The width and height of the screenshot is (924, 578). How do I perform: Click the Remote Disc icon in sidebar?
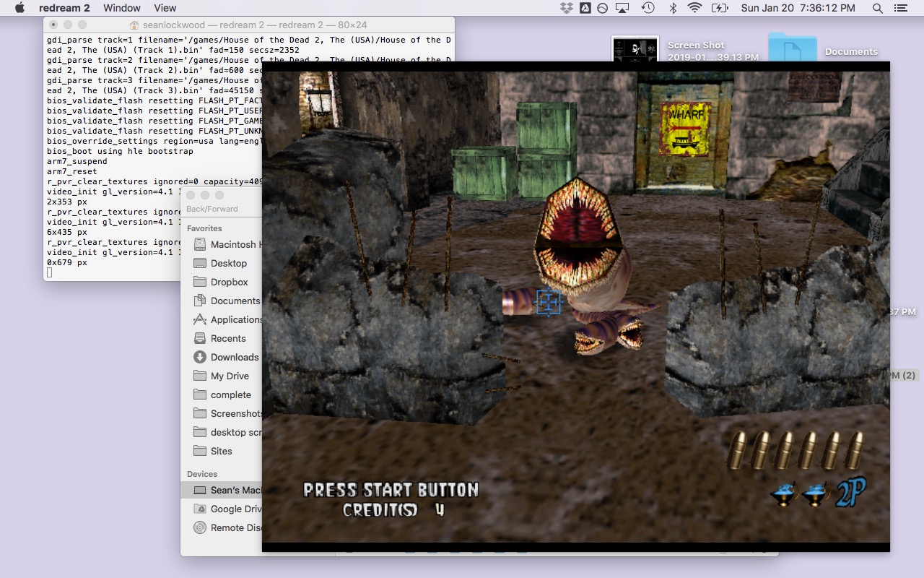click(200, 527)
